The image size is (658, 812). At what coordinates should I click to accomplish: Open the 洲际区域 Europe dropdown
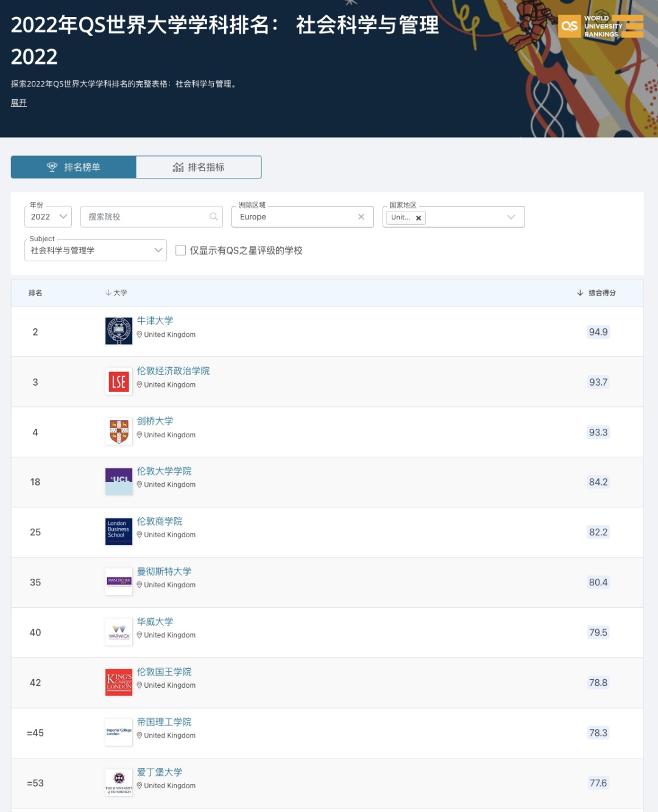[302, 216]
